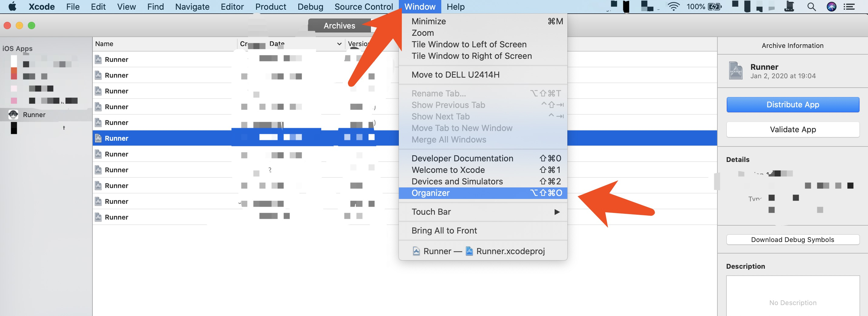Open the File menu
This screenshot has width=868, height=316.
pos(73,7)
